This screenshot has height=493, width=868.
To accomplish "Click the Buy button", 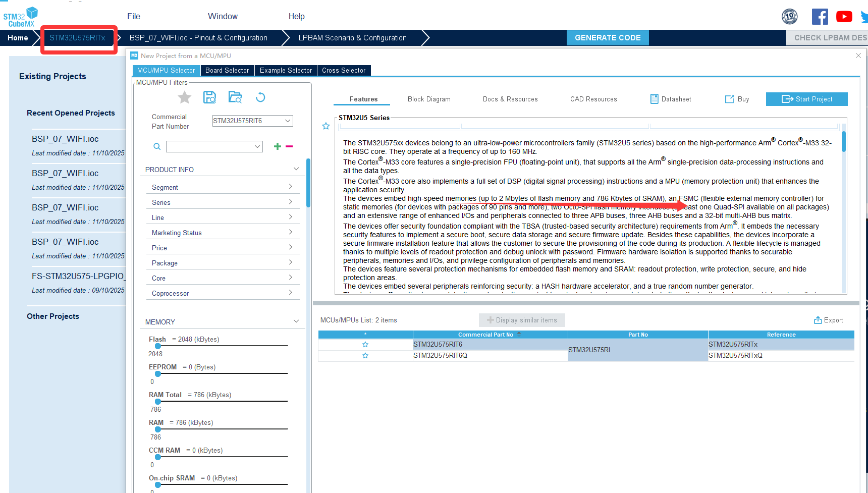I will [x=737, y=99].
